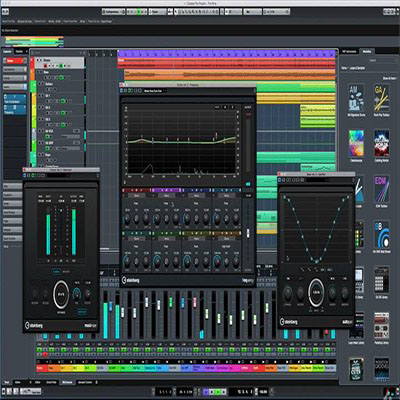The width and height of the screenshot is (400, 400).
Task: Open the AM drum library thumbnail in Media rack
Action: click(356, 98)
